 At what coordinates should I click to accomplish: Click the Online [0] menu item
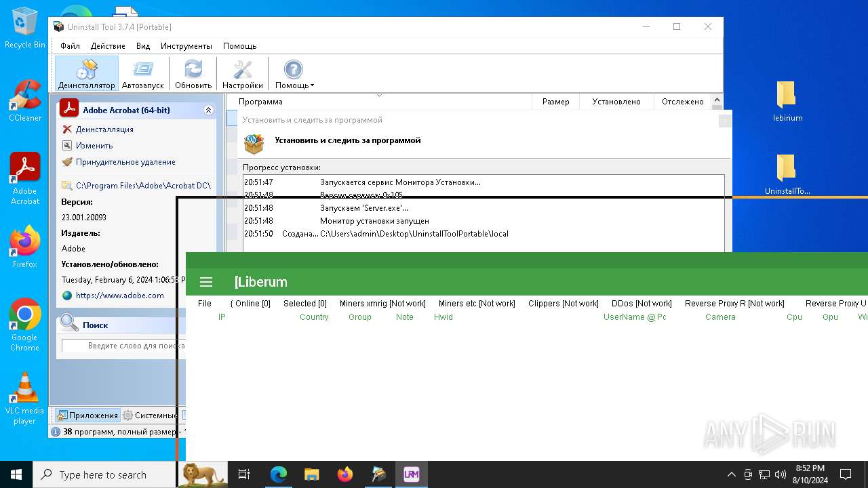tap(250, 304)
